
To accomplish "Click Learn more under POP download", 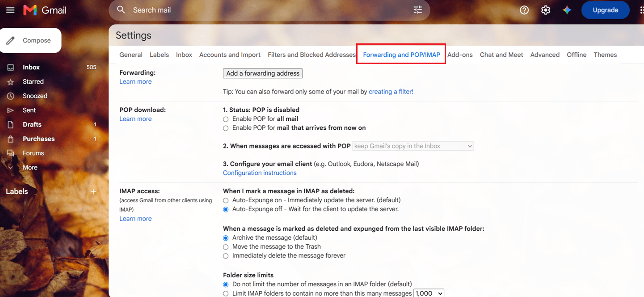I will click(x=135, y=119).
